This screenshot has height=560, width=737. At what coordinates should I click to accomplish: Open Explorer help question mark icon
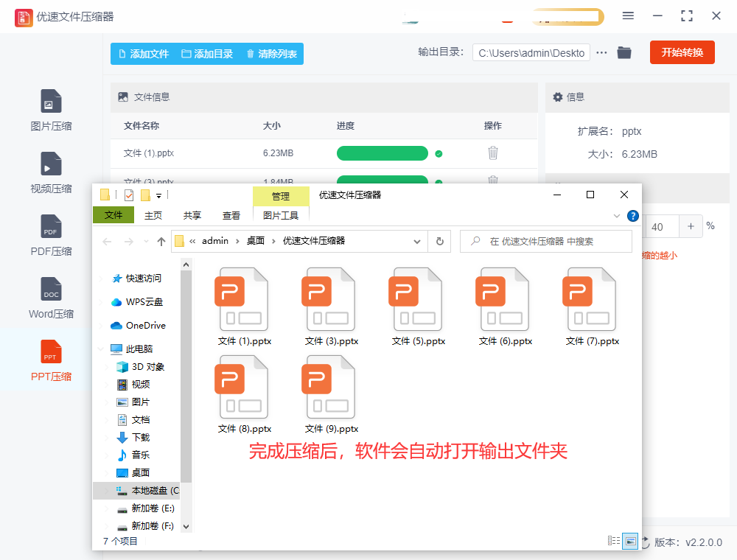click(632, 216)
